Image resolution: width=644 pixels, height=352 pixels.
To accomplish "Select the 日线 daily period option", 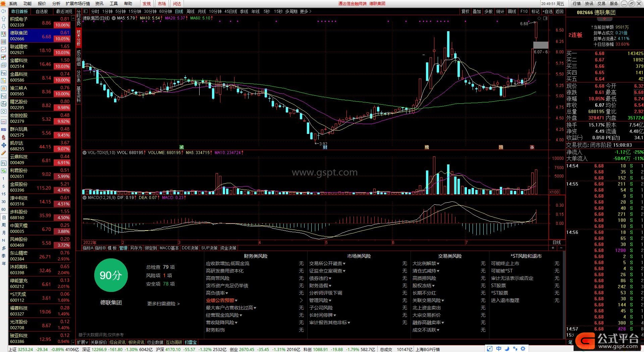I will click(179, 11).
